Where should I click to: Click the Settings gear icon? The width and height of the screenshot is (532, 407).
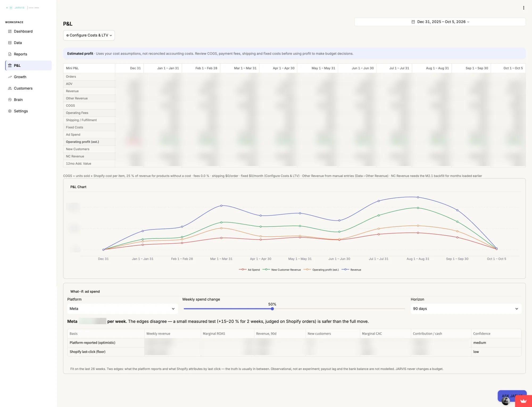10,111
